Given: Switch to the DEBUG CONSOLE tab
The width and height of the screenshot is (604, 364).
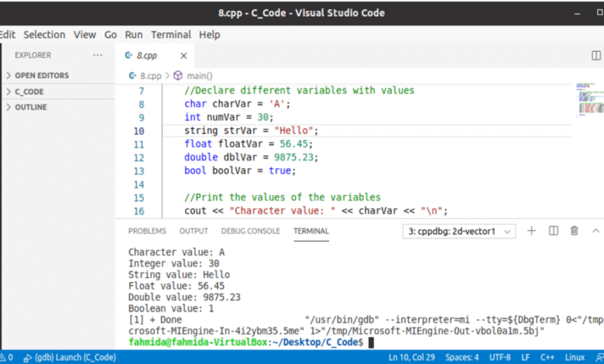Looking at the screenshot, I should tap(250, 231).
